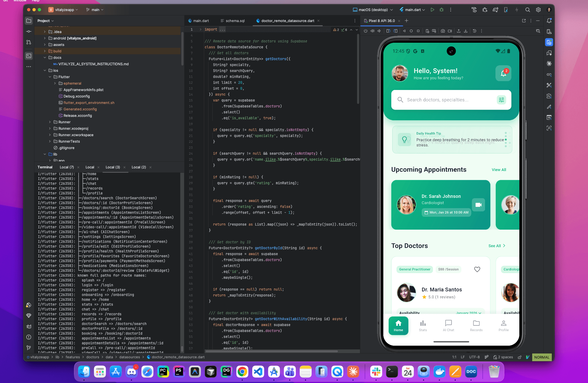Favorite Dr. Maria Santos with the heart toggle
This screenshot has width=588, height=383.
click(477, 269)
